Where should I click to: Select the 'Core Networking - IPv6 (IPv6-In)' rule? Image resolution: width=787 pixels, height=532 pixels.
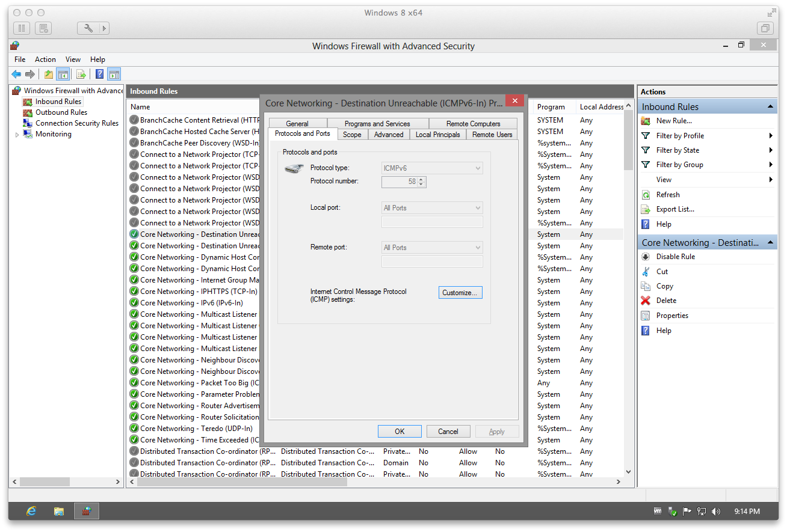191,303
